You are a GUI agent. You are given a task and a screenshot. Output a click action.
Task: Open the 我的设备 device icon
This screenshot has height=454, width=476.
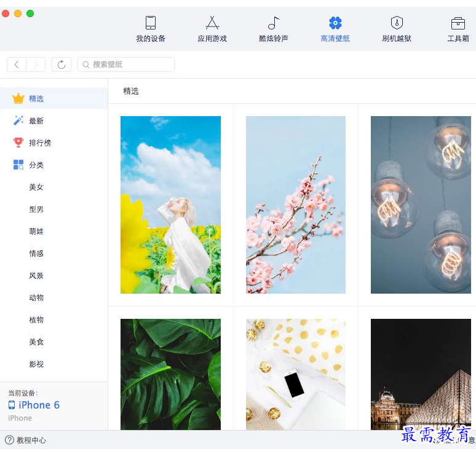tap(151, 23)
